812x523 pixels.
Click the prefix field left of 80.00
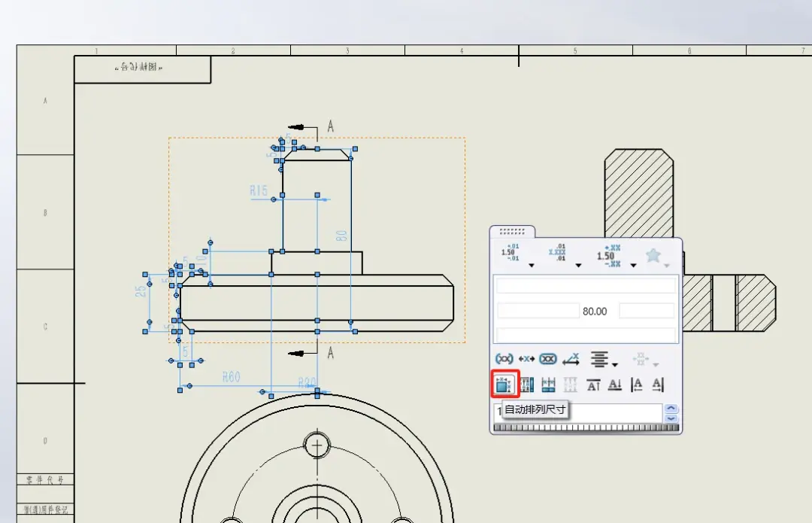[x=538, y=311]
